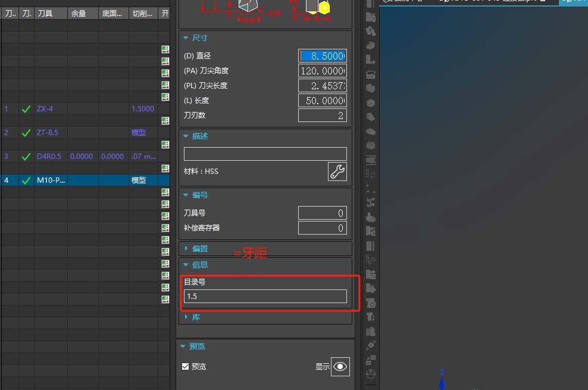
Task: Collapse the 信息 information section
Action: point(186,265)
